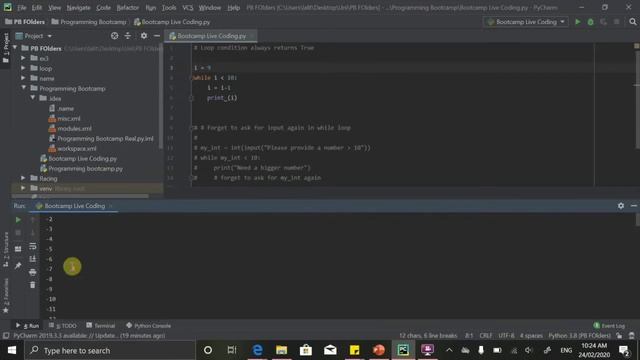Open Windows Start menu
The height and width of the screenshot is (360, 640).
(x=12, y=350)
